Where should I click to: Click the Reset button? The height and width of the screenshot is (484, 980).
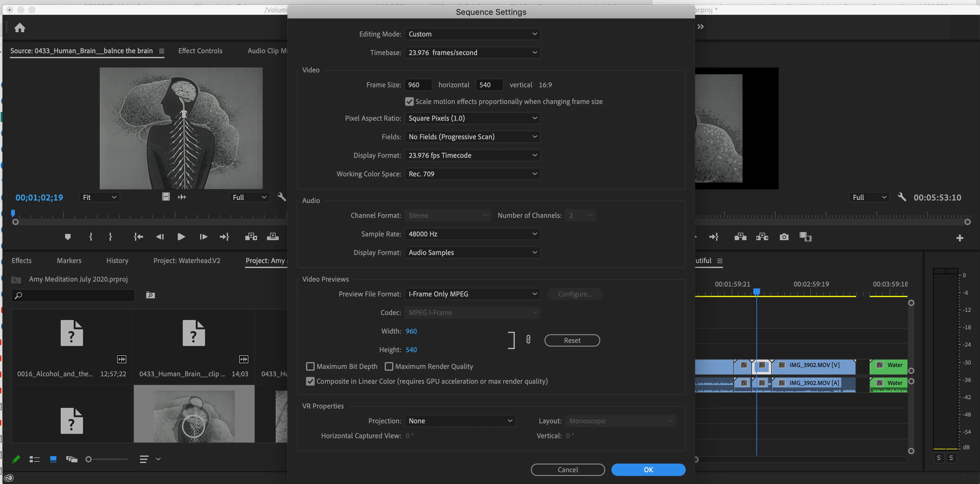tap(572, 340)
